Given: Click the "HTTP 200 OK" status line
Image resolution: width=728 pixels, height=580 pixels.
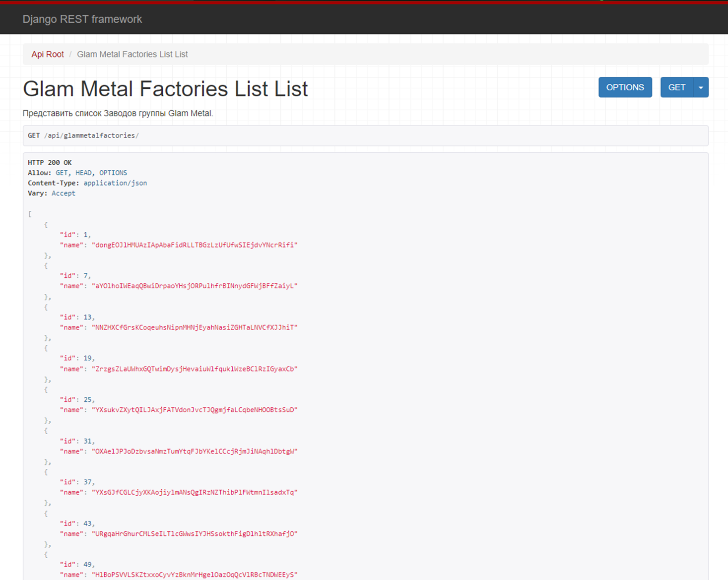Looking at the screenshot, I should coord(50,163).
